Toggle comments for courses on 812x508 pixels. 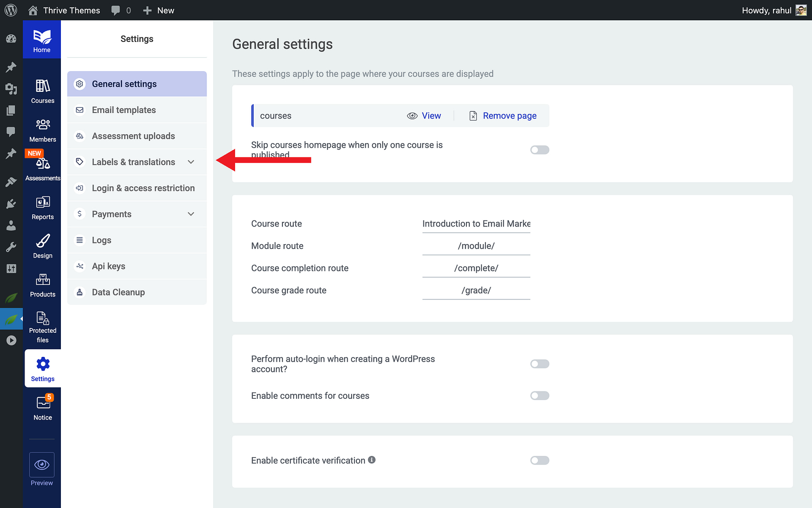pyautogui.click(x=540, y=395)
